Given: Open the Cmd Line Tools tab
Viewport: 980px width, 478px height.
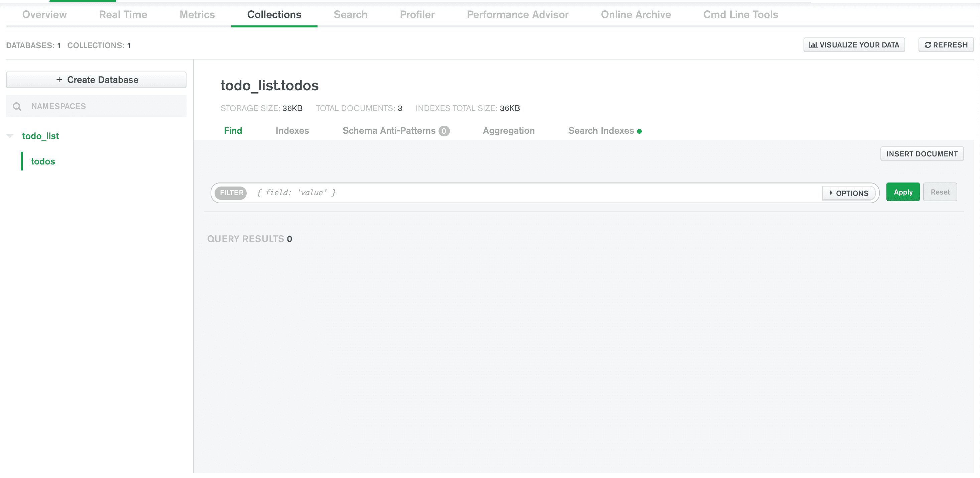Looking at the screenshot, I should pos(740,14).
